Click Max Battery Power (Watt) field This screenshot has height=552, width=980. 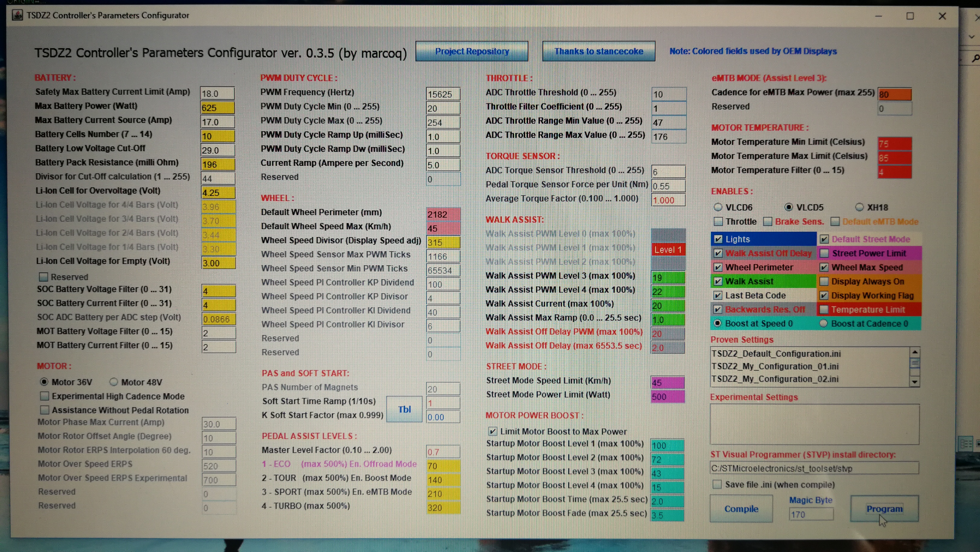pos(218,108)
